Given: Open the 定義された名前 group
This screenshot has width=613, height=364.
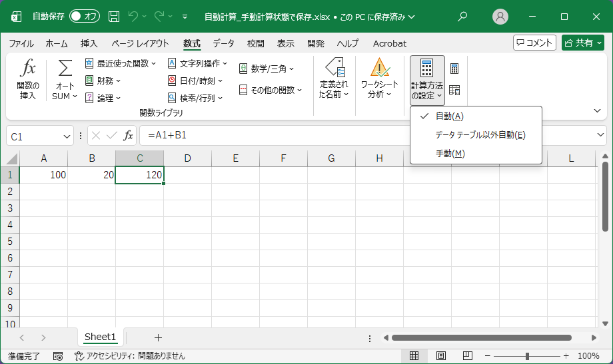Looking at the screenshot, I should pos(334,79).
